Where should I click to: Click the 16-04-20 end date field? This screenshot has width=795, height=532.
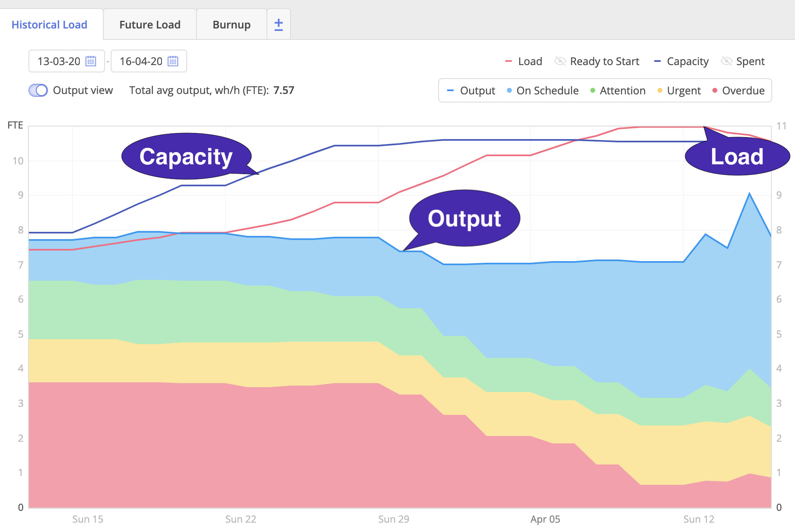point(141,61)
